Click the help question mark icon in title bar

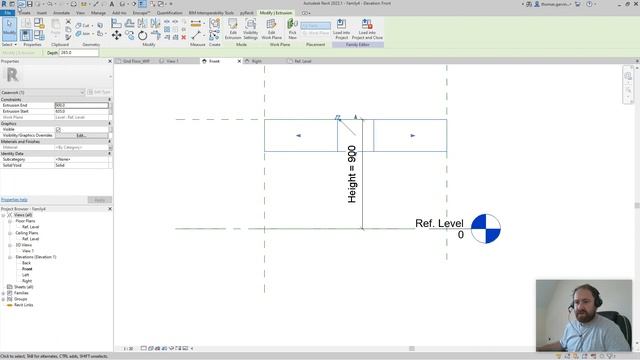589,4
